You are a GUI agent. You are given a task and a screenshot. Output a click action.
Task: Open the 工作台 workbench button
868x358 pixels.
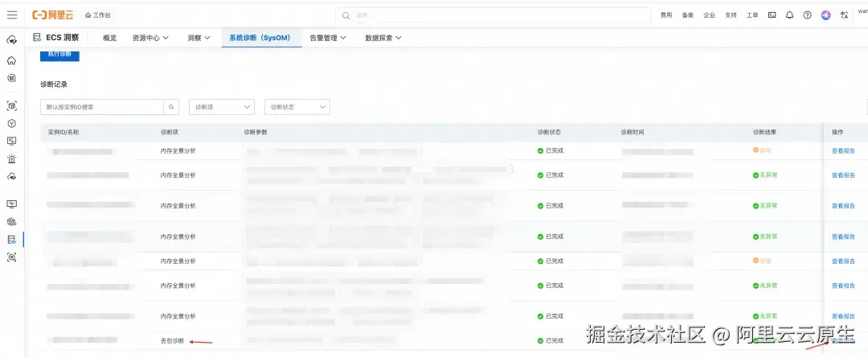pos(97,15)
